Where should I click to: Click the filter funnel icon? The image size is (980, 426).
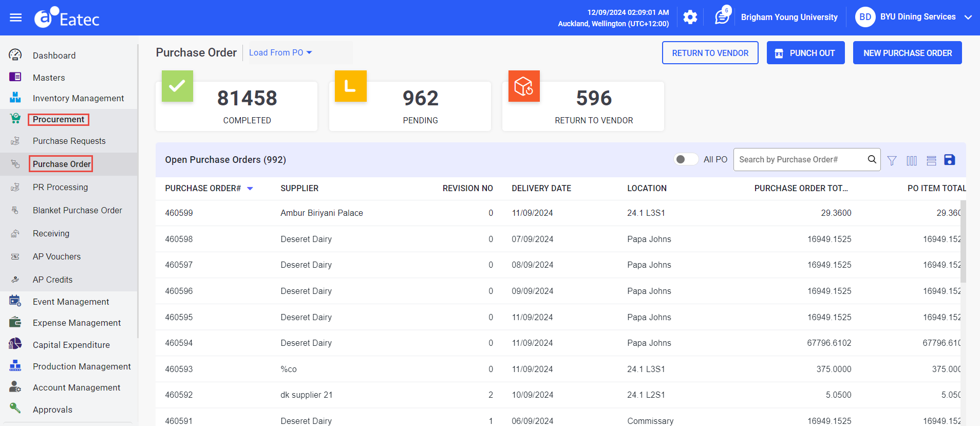pos(892,160)
